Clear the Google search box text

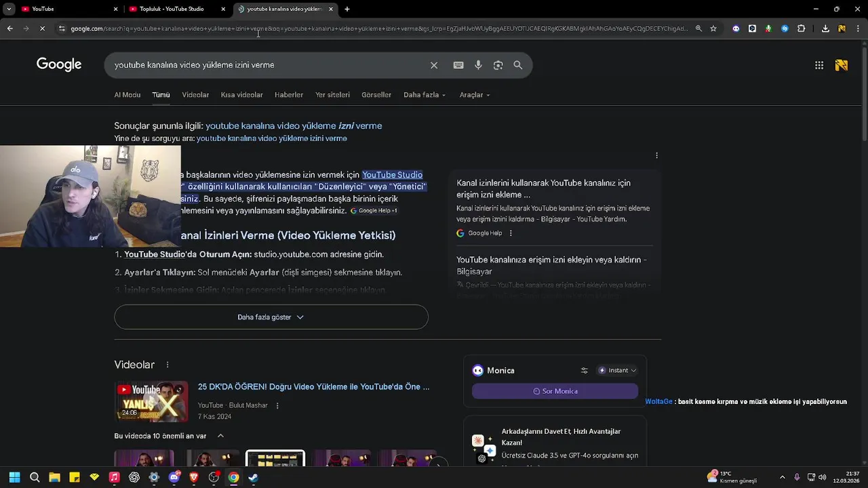434,65
